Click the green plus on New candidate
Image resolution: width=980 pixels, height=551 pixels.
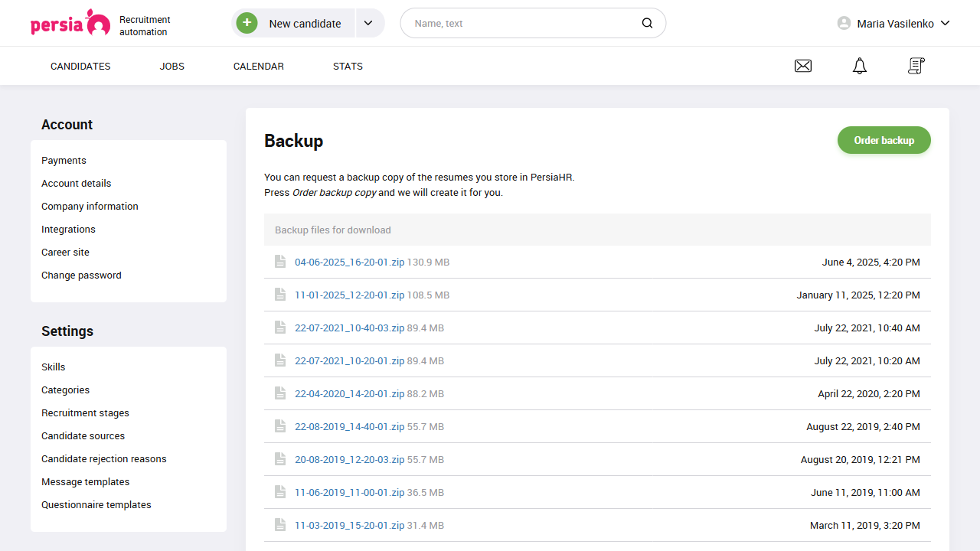point(247,23)
